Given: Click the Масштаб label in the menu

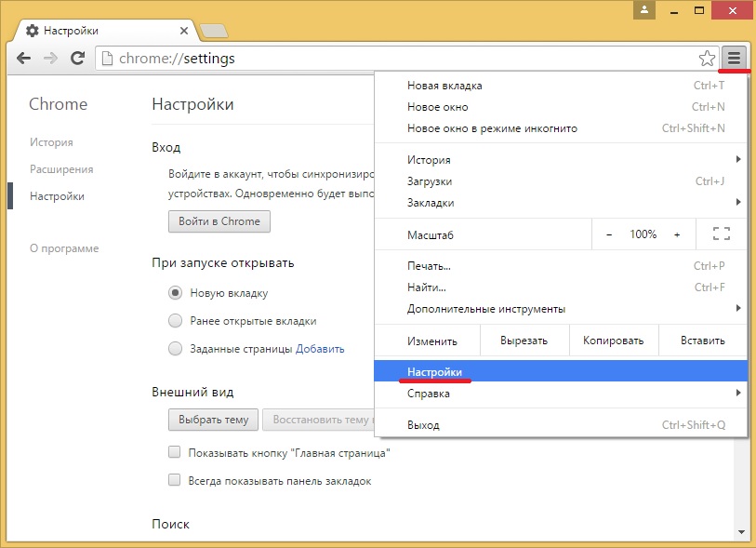Looking at the screenshot, I should click(430, 235).
